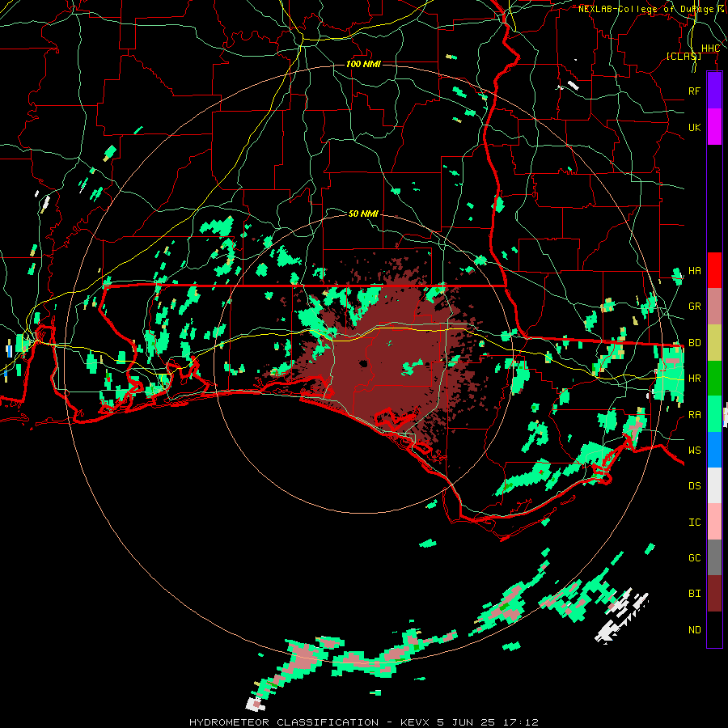Click the 'BI' legend label
Viewport: 728px width, 728px height.
click(x=694, y=594)
